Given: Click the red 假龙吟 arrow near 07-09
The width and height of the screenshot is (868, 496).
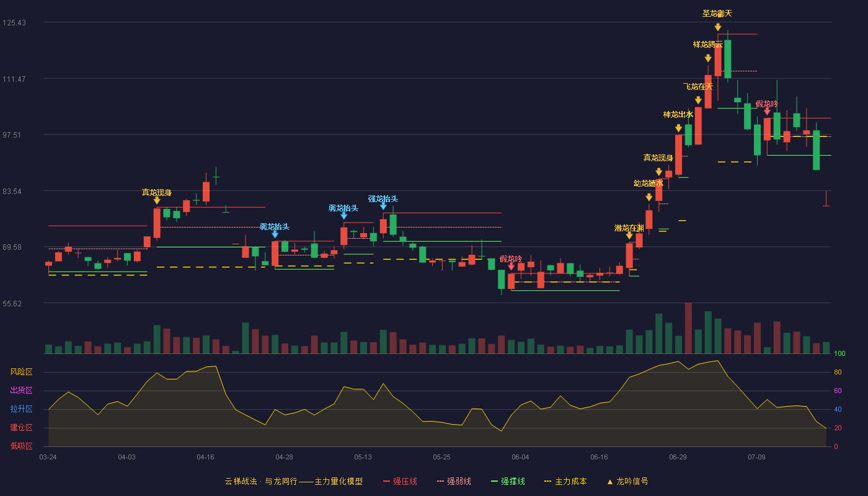Looking at the screenshot, I should tap(767, 112).
